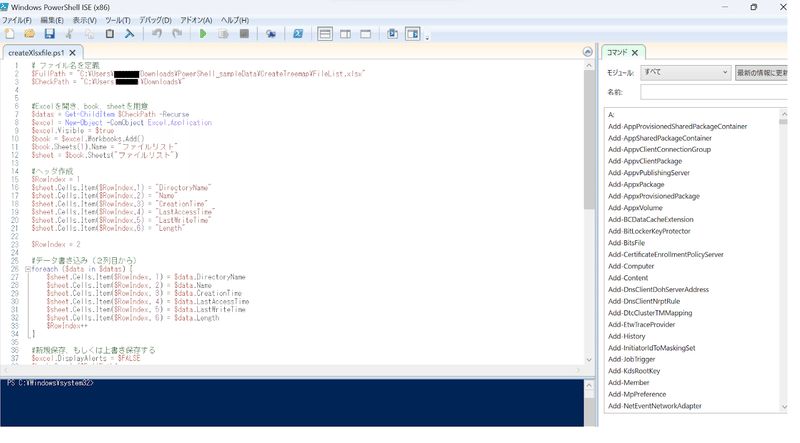Select Add-MpPreference in the command list
This screenshot has height=443, width=800.
click(x=637, y=394)
